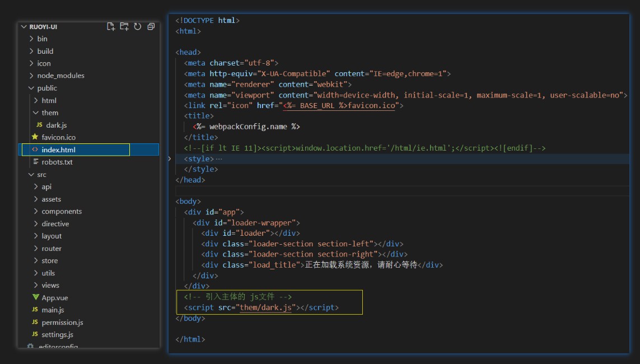Click the section-left div line
This screenshot has height=364, width=640.
pyautogui.click(x=302, y=244)
